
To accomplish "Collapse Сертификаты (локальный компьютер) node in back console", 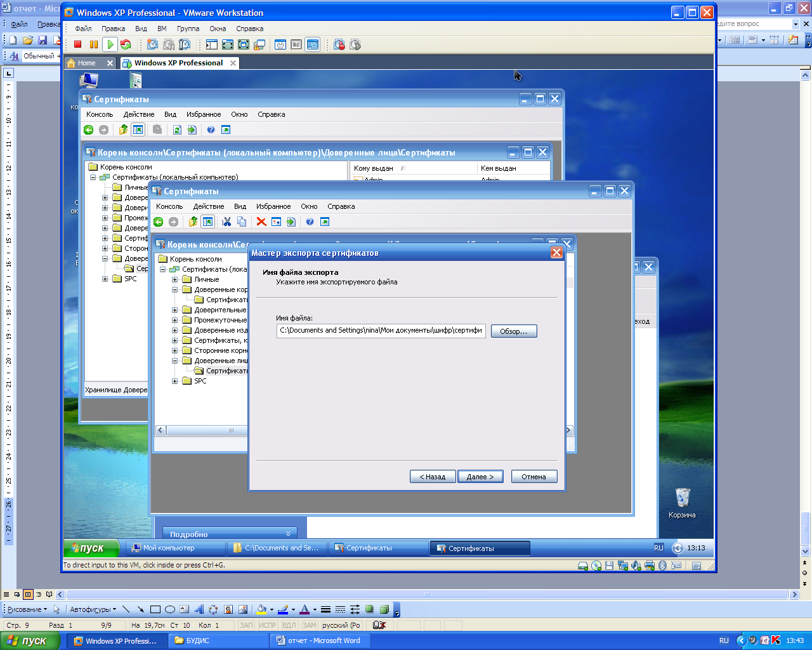I will [x=93, y=177].
